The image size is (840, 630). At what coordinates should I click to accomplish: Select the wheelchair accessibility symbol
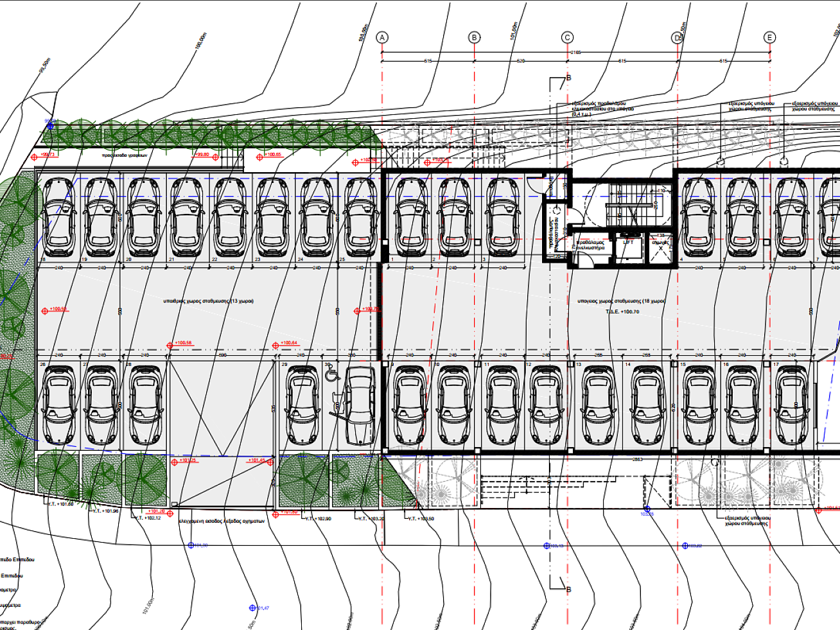(331, 373)
